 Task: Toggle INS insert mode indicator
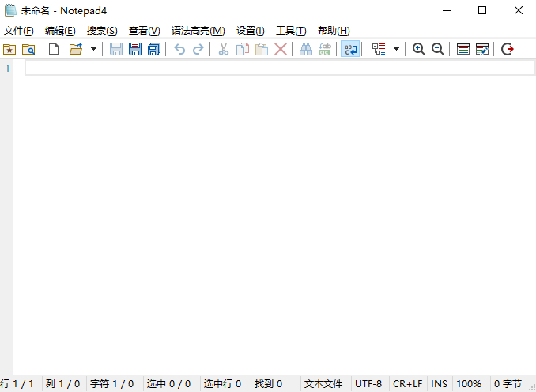point(440,384)
